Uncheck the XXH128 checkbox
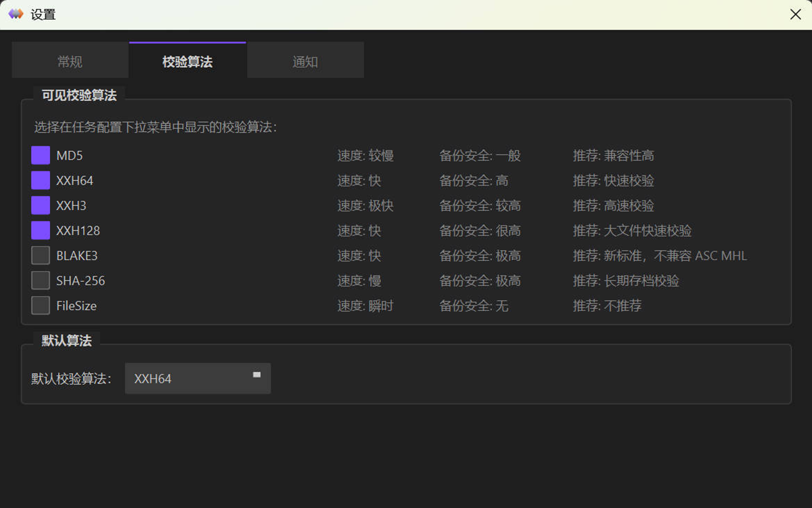The height and width of the screenshot is (508, 812). [41, 231]
